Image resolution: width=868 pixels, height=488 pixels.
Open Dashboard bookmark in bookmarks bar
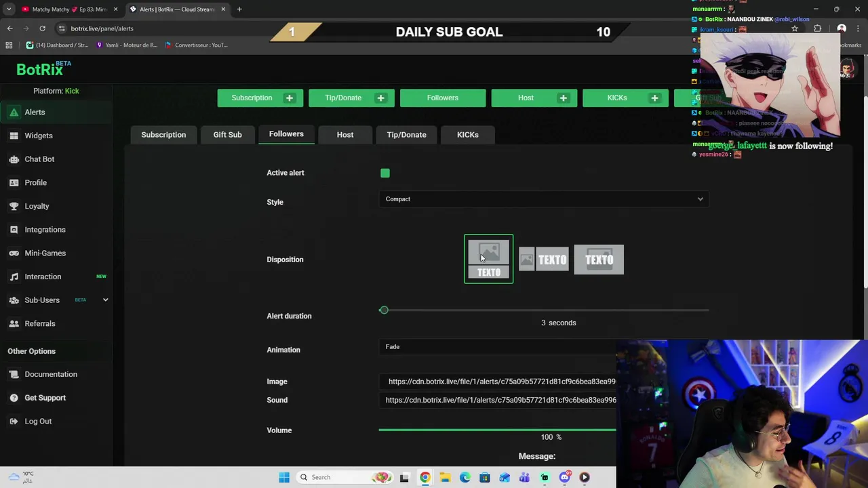point(58,45)
